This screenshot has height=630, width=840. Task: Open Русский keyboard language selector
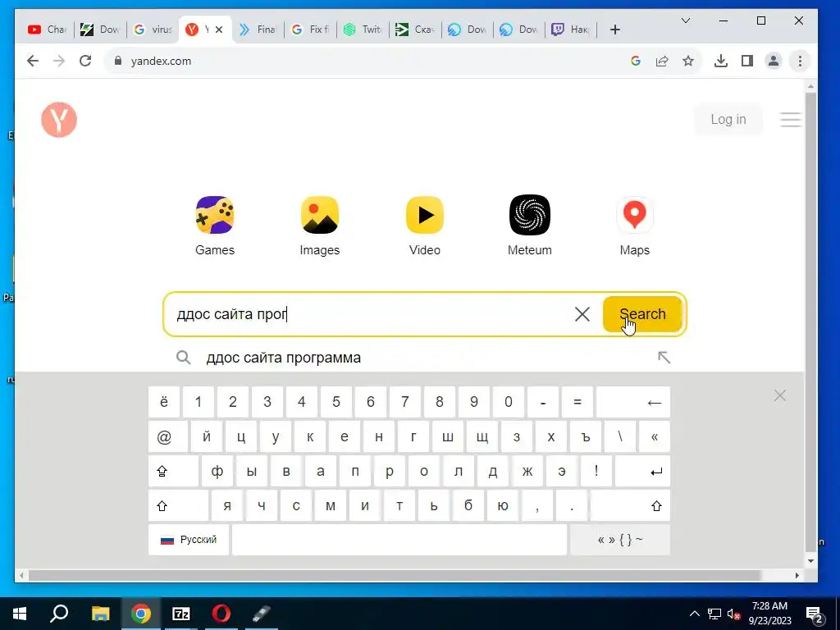click(x=189, y=540)
